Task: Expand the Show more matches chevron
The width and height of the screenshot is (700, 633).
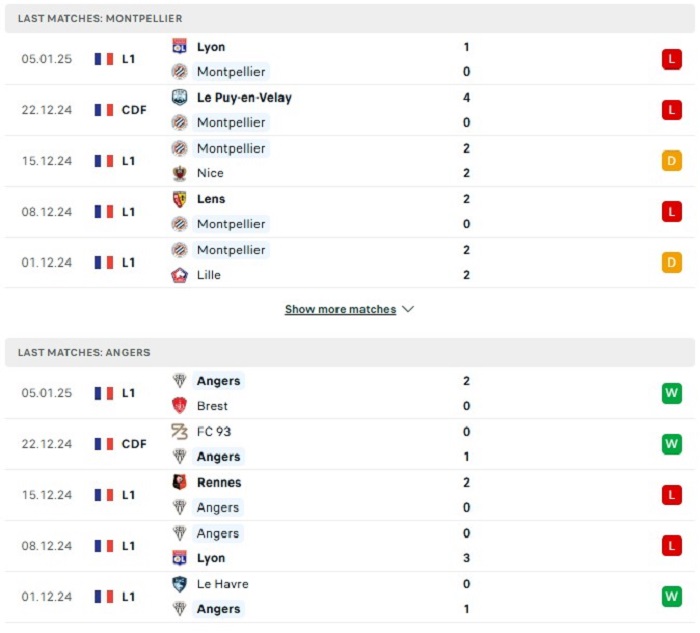Action: [408, 309]
